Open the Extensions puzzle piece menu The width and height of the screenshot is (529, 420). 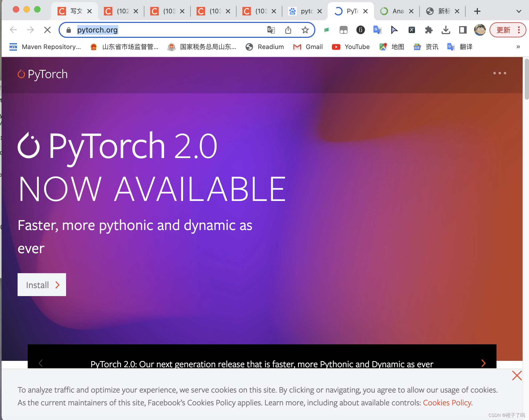429,30
